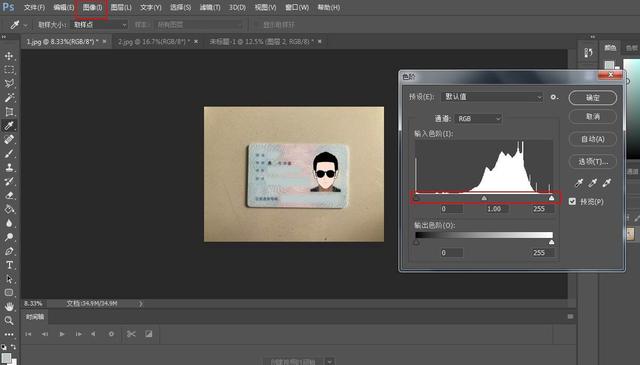Pick the black point eyedropper in Levels
640x365 pixels.
[x=579, y=183]
